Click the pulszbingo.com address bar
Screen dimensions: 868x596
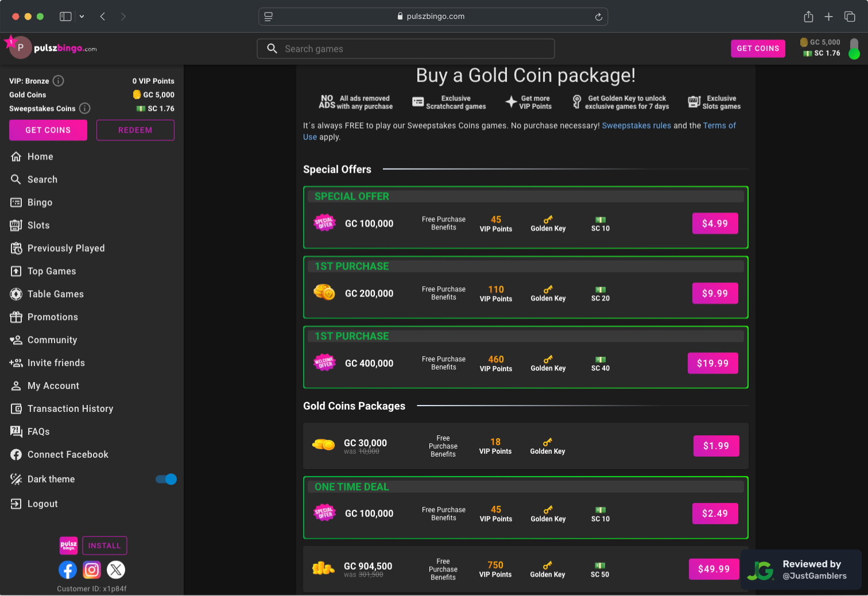(433, 17)
